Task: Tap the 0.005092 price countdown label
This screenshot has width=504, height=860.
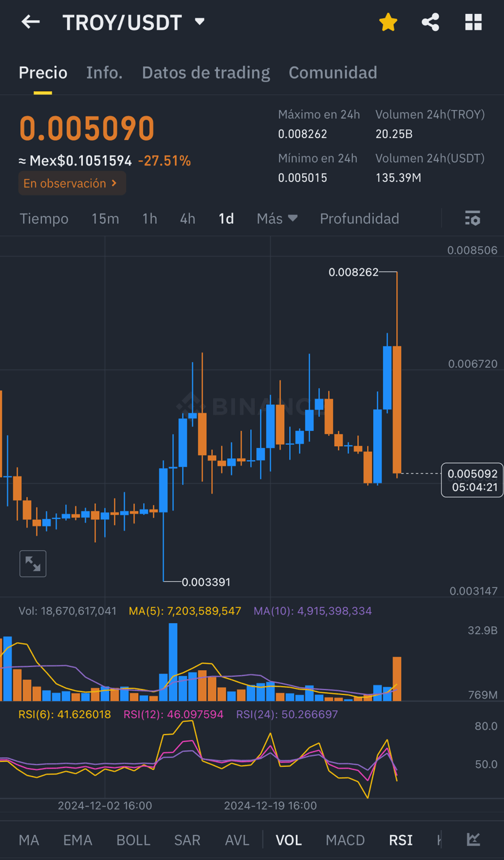Action: tap(472, 480)
